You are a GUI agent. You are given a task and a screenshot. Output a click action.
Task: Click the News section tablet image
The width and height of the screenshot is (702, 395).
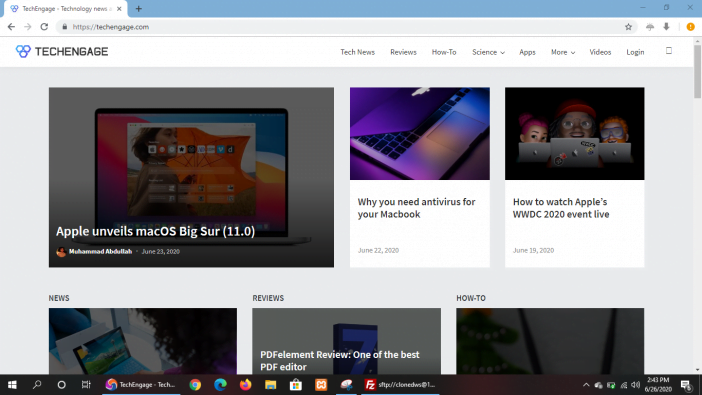[x=143, y=341]
